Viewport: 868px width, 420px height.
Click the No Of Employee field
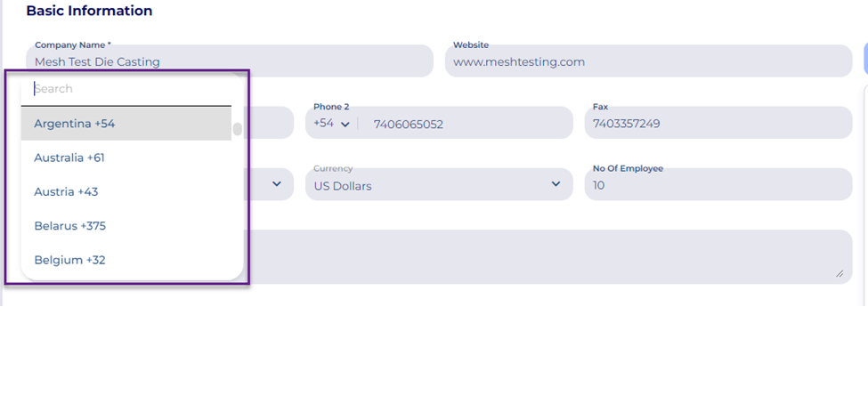tap(717, 185)
